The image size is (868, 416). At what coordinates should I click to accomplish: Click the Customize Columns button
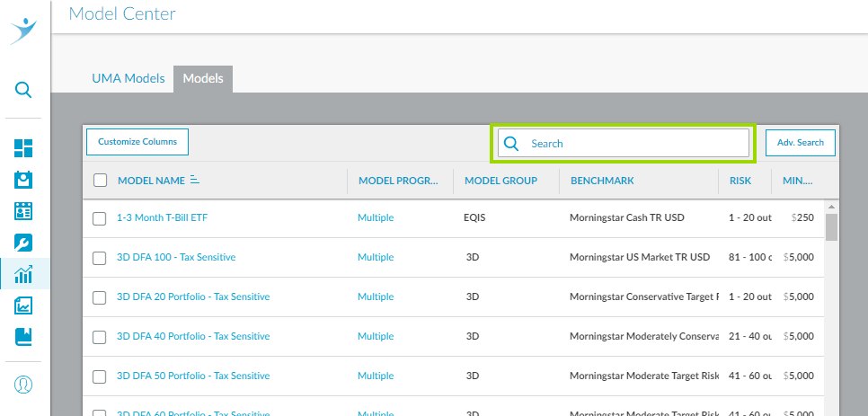click(x=137, y=142)
